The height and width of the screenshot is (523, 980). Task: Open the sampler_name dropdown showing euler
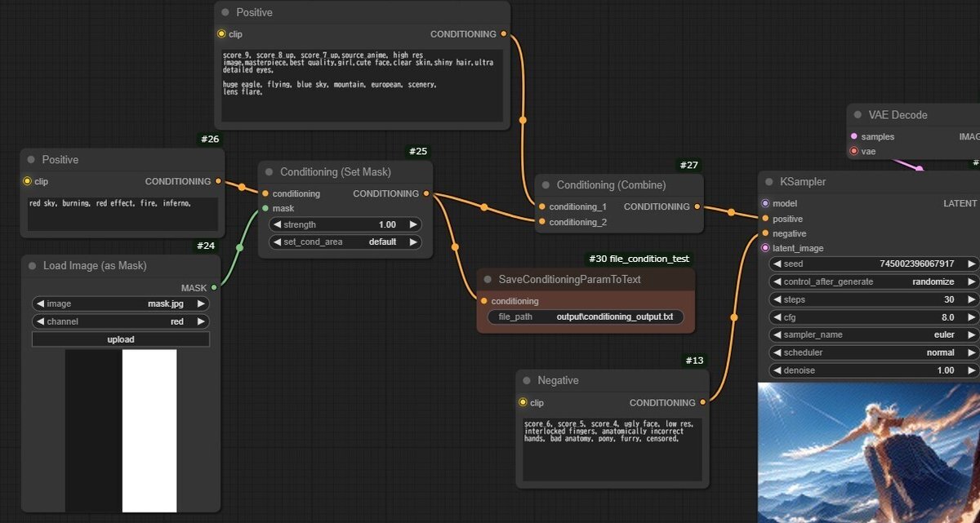click(870, 335)
